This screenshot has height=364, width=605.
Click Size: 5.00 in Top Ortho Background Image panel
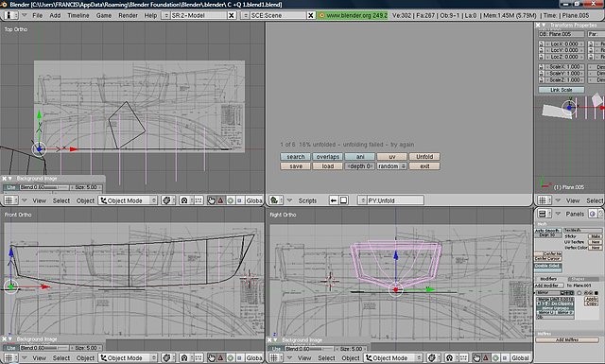point(86,187)
